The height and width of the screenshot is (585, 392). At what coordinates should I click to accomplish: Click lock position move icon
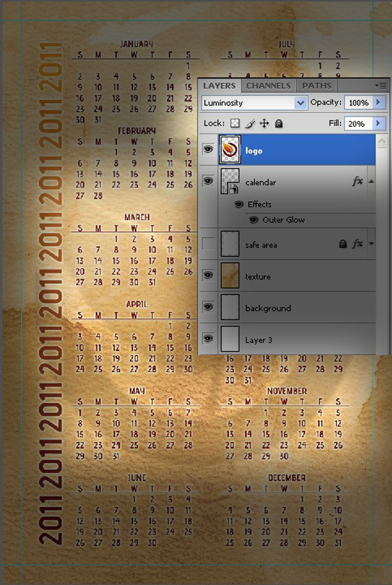point(264,123)
